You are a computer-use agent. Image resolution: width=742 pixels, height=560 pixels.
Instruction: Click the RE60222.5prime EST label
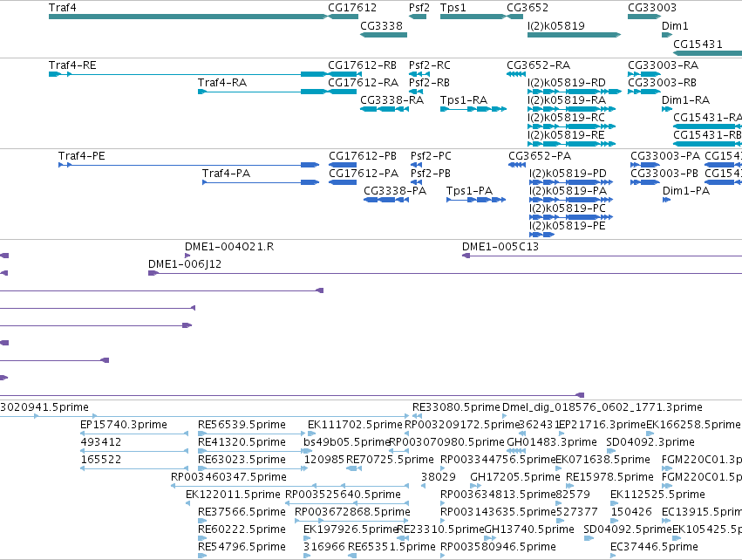click(x=242, y=529)
